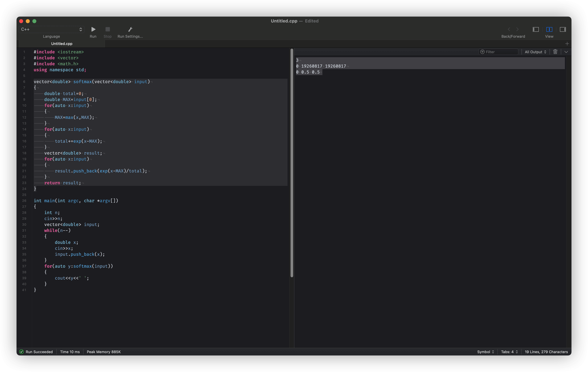588x372 pixels.
Task: Click 'input.push_back(x);' code line
Action: (x=80, y=254)
